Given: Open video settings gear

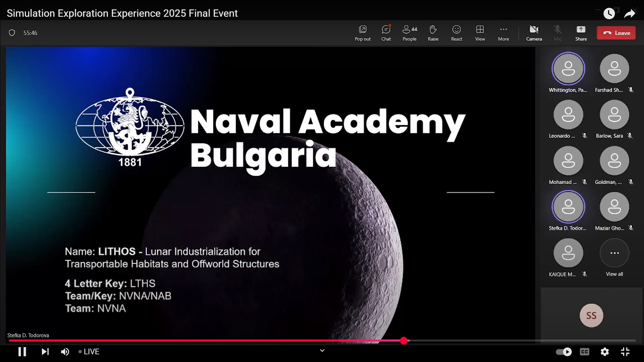Looking at the screenshot, I should [x=605, y=352].
